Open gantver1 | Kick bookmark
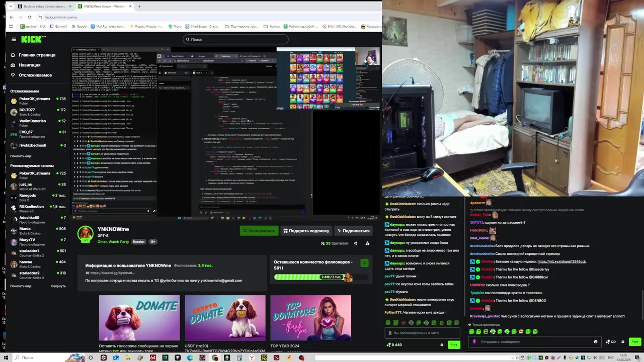Image resolution: width=644 pixels, height=362 pixels. click(33, 26)
